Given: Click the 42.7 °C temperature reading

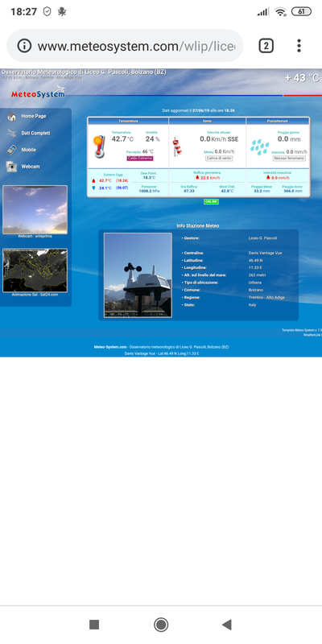Looking at the screenshot, I should (x=122, y=139).
